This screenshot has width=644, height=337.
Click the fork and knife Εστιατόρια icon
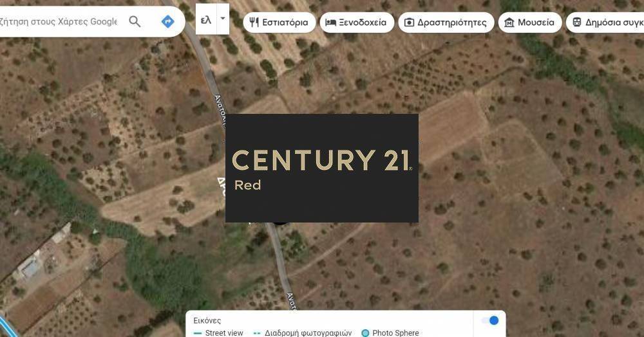tap(254, 22)
